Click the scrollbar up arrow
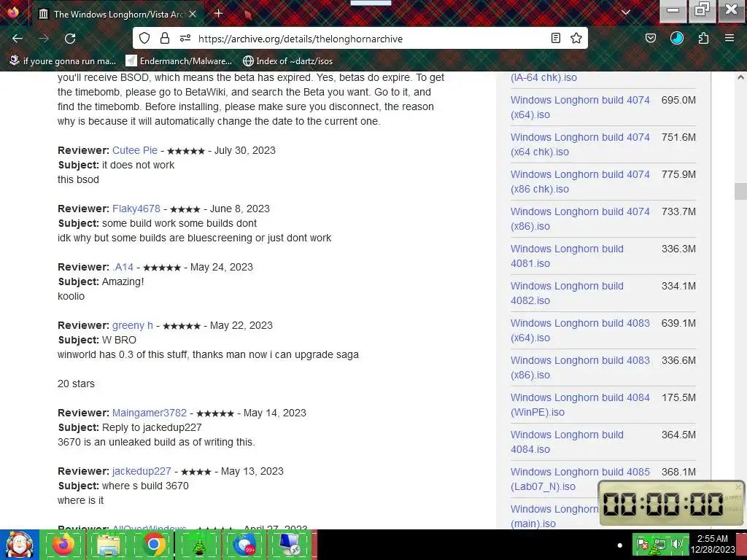 coord(740,77)
